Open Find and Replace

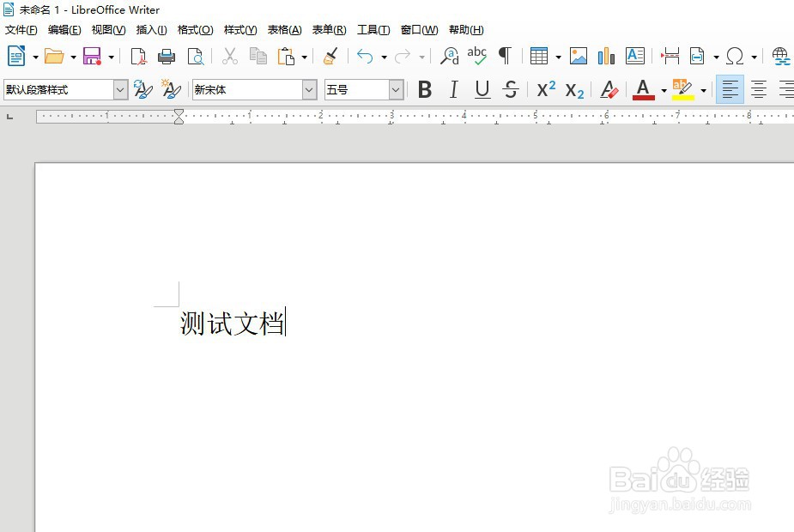[x=449, y=56]
